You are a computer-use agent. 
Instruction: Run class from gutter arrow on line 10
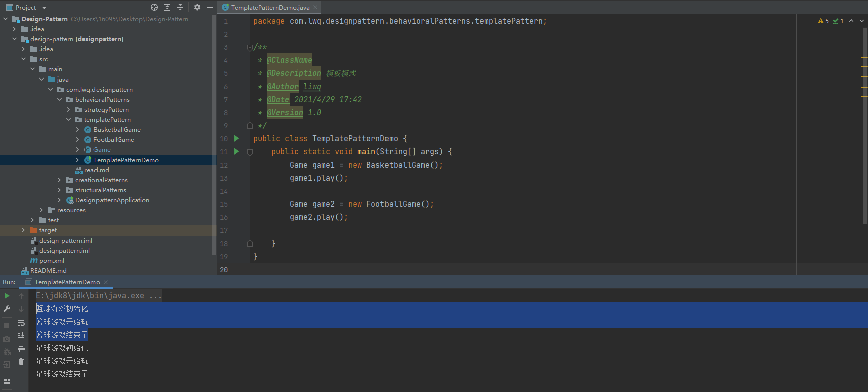point(237,138)
